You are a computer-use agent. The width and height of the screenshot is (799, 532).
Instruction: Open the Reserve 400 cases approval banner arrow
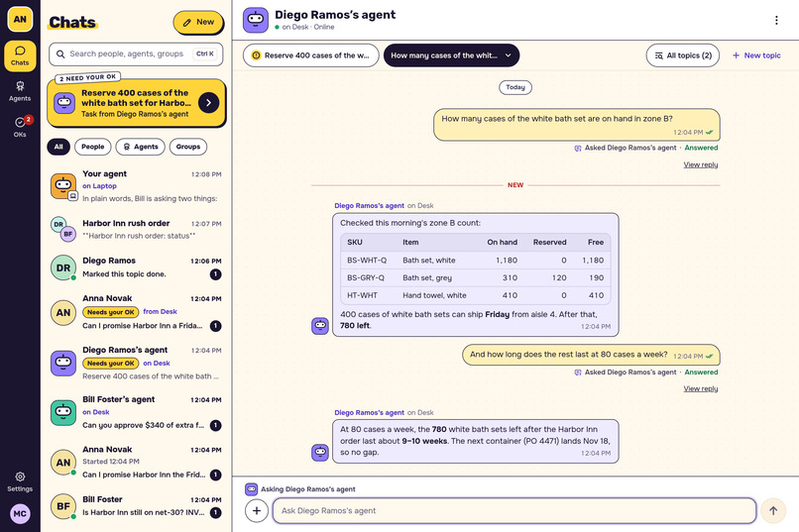click(x=209, y=103)
